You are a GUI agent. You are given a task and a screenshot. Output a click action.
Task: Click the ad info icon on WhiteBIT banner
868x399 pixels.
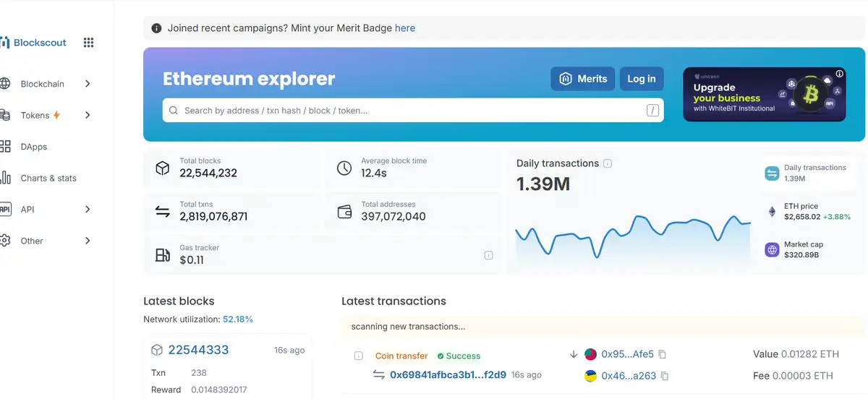(x=840, y=74)
